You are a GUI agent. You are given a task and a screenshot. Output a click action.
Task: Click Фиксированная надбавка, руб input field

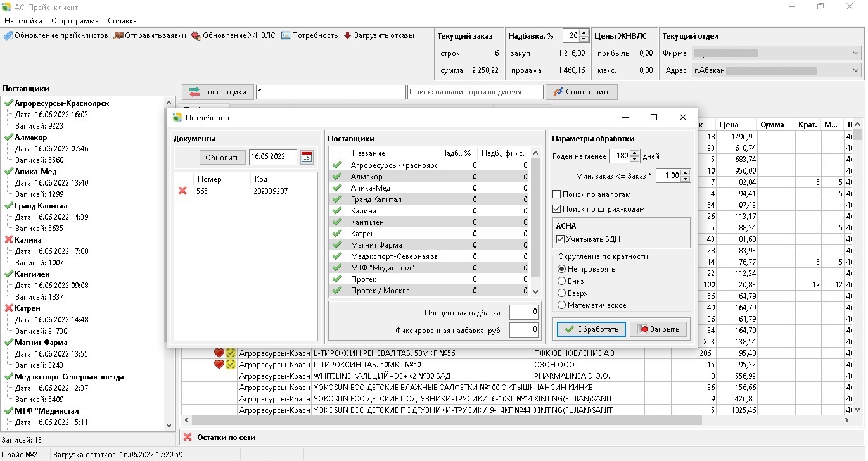pos(524,330)
